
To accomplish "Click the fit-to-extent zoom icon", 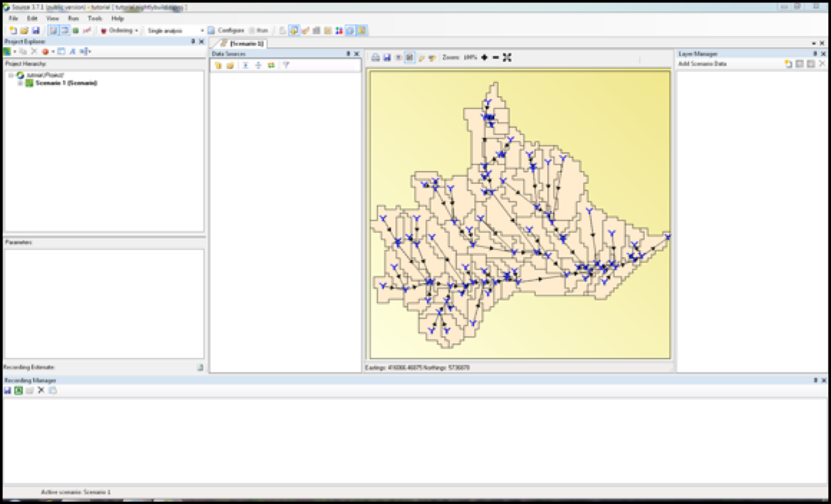I will (x=507, y=58).
